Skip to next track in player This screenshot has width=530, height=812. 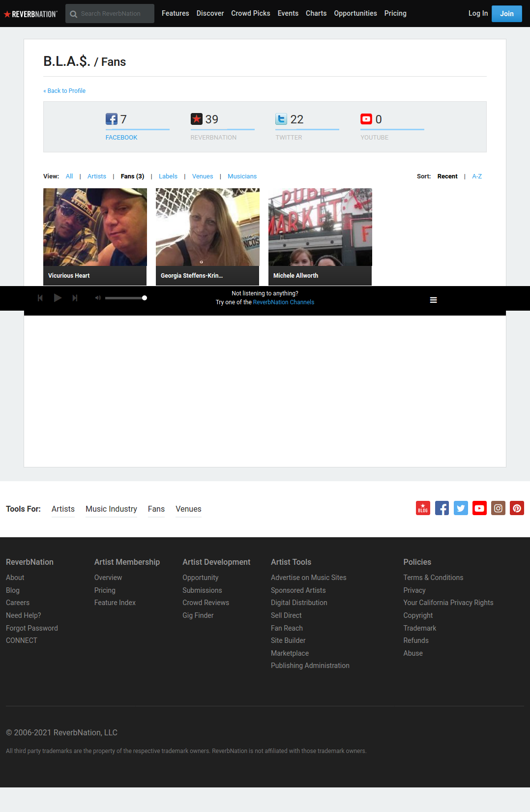75,298
